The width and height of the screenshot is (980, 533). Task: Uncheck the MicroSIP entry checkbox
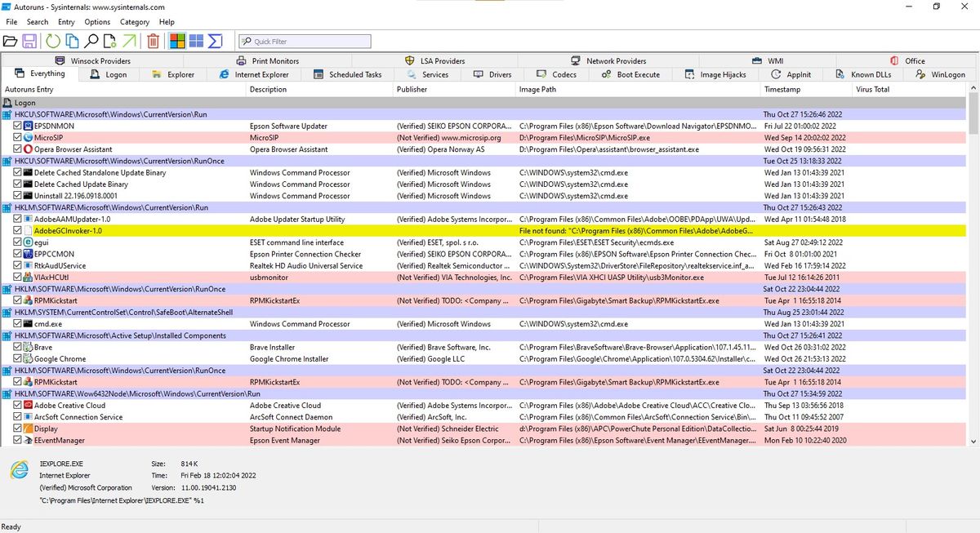tap(18, 138)
